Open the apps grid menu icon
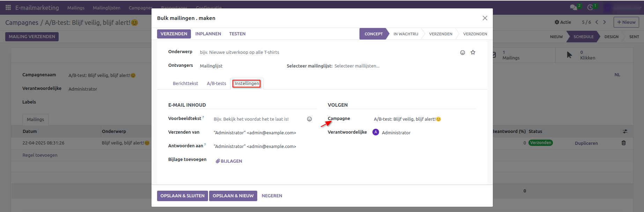Viewport: 644px width, 212px height. 8,7
